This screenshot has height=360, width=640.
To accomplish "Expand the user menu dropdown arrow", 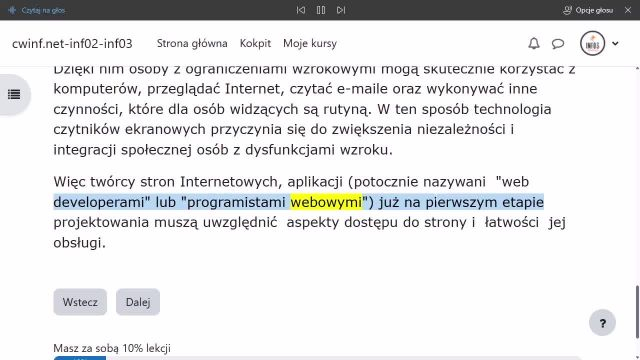I will pos(615,43).
